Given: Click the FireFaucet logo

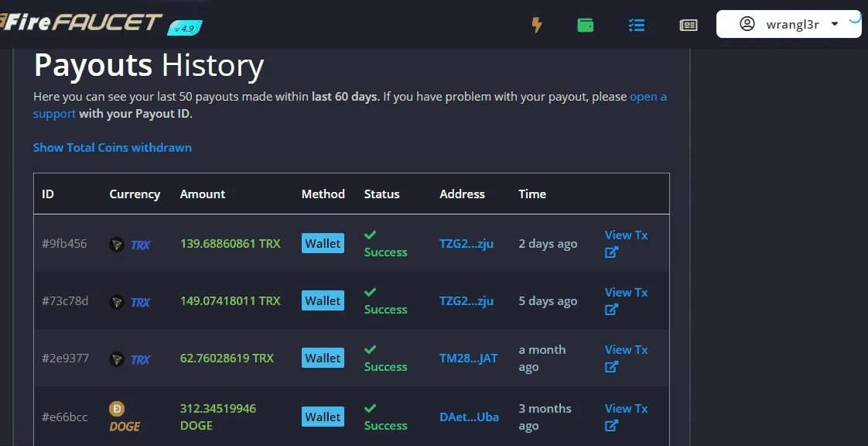Looking at the screenshot, I should point(81,22).
